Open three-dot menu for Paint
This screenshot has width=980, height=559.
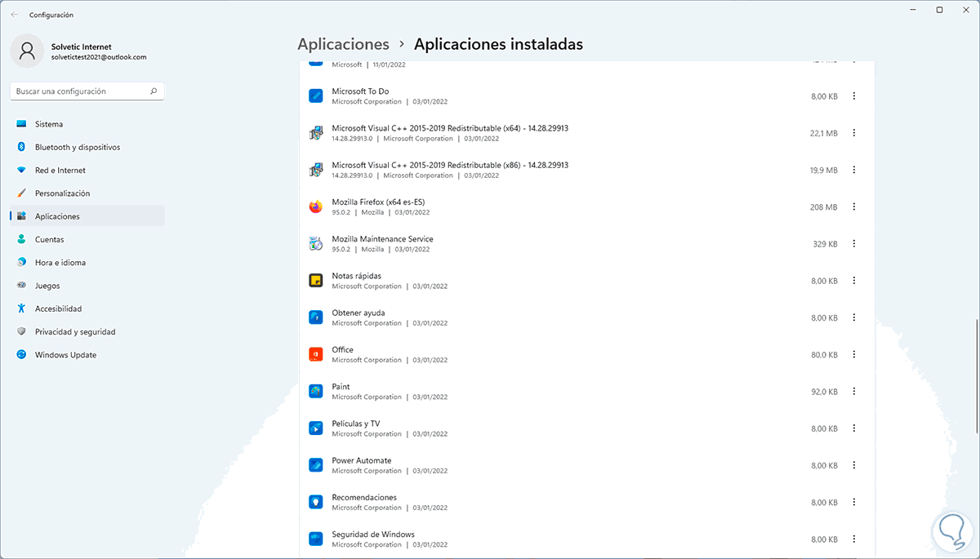[x=854, y=391]
